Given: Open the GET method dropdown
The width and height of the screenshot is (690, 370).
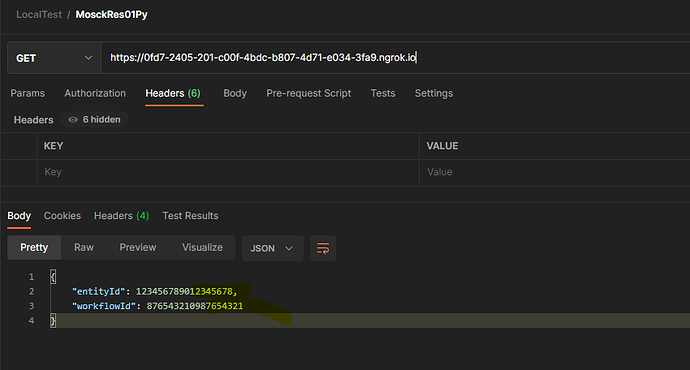Looking at the screenshot, I should pos(54,58).
